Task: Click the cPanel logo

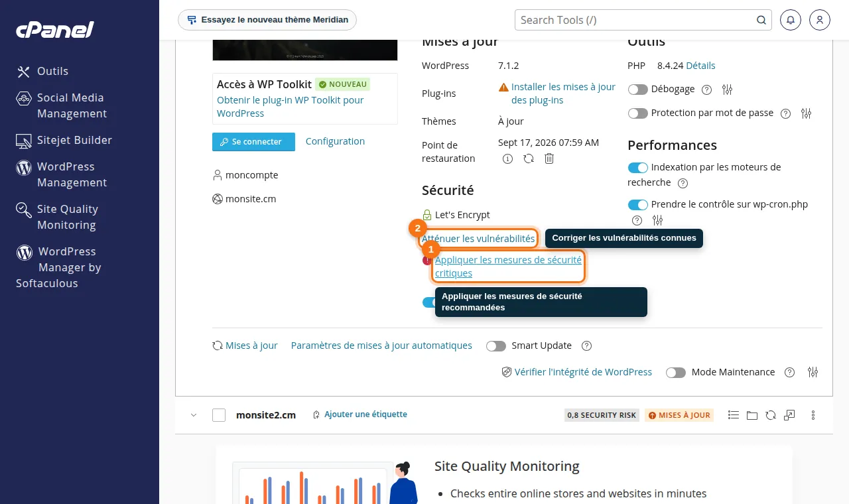Action: (55, 29)
